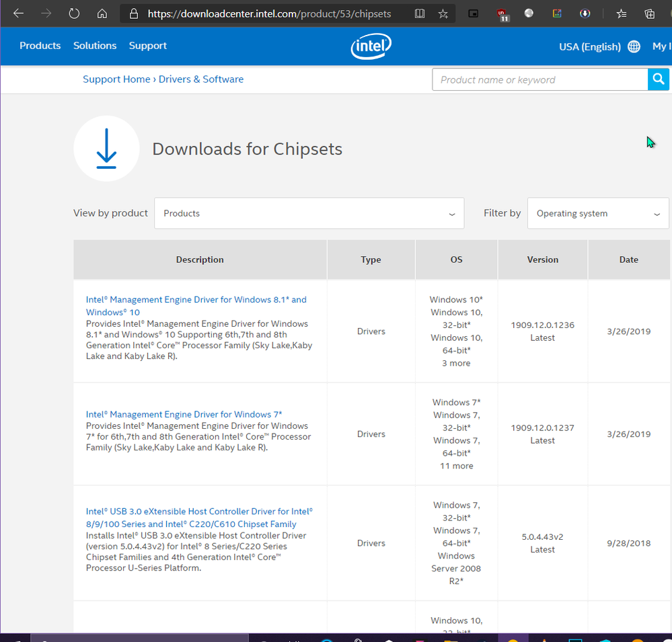This screenshot has height=642, width=672.
Task: Open the USB 3.0 eXtensible Host Controller Driver link
Action: [198, 518]
